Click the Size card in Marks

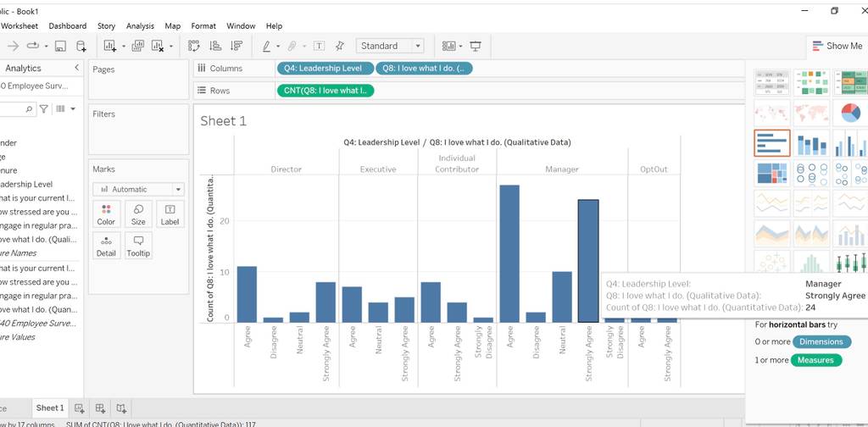[138, 214]
